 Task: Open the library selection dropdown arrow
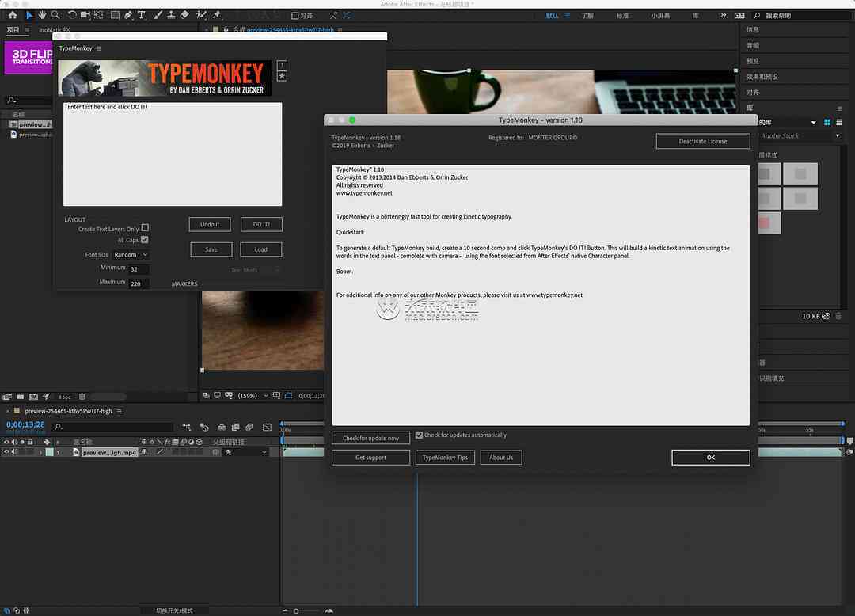coord(814,123)
